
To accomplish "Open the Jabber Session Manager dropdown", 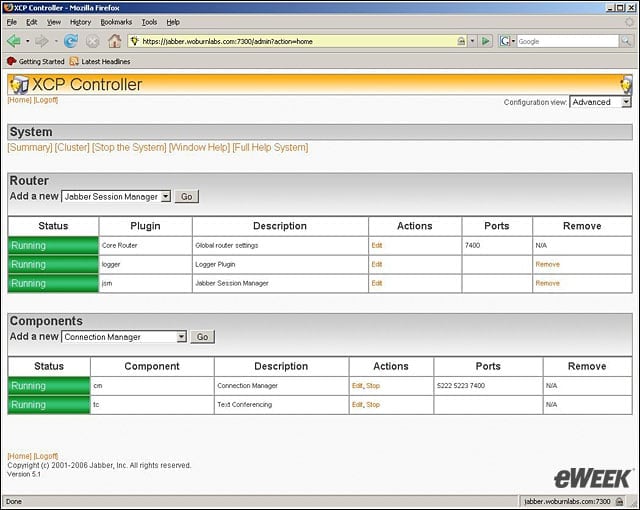I will pos(165,197).
